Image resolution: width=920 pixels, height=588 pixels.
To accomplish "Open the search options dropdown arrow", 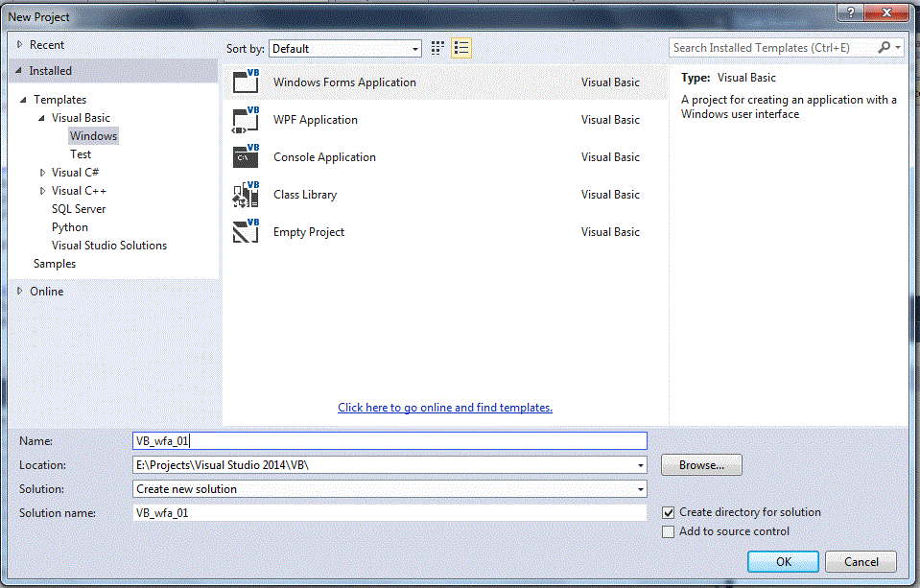I will point(898,48).
